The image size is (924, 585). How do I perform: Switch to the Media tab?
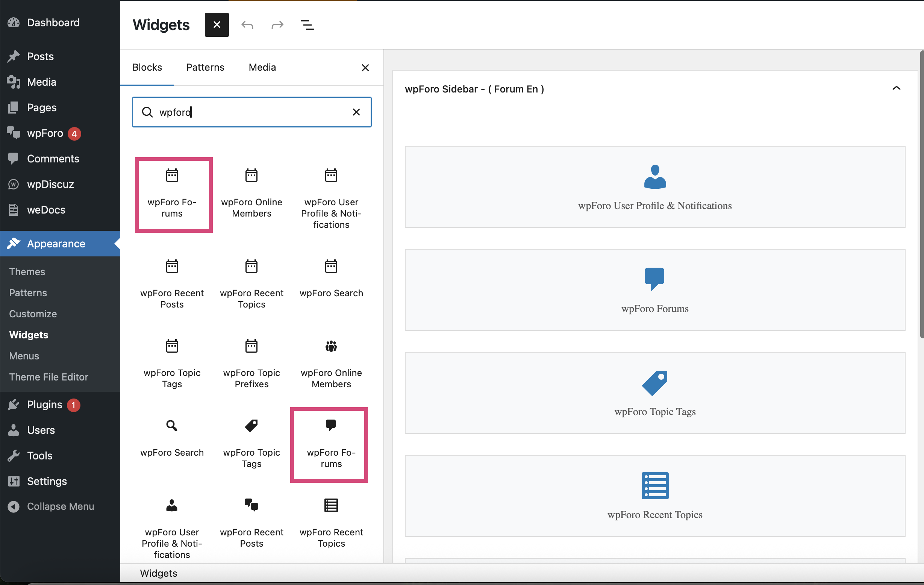262,67
